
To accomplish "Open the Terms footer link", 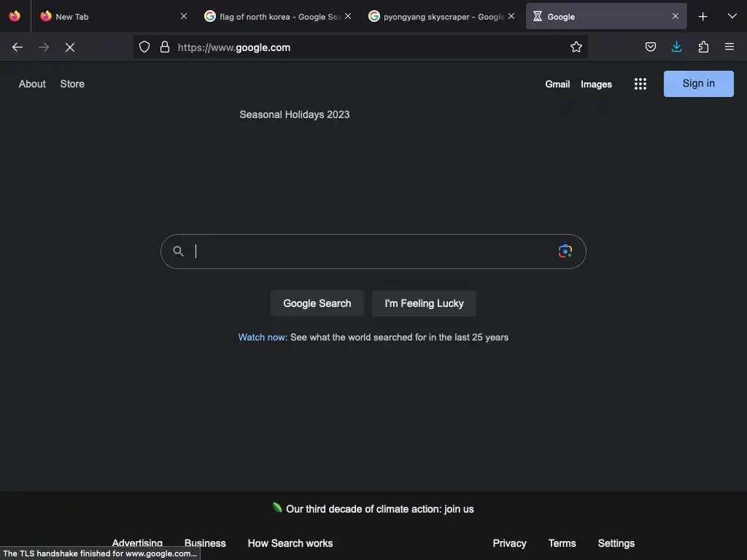I will click(562, 542).
